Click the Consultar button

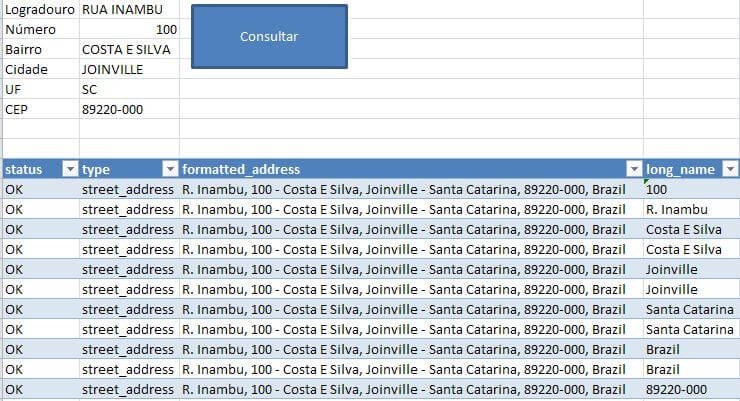pyautogui.click(x=269, y=37)
